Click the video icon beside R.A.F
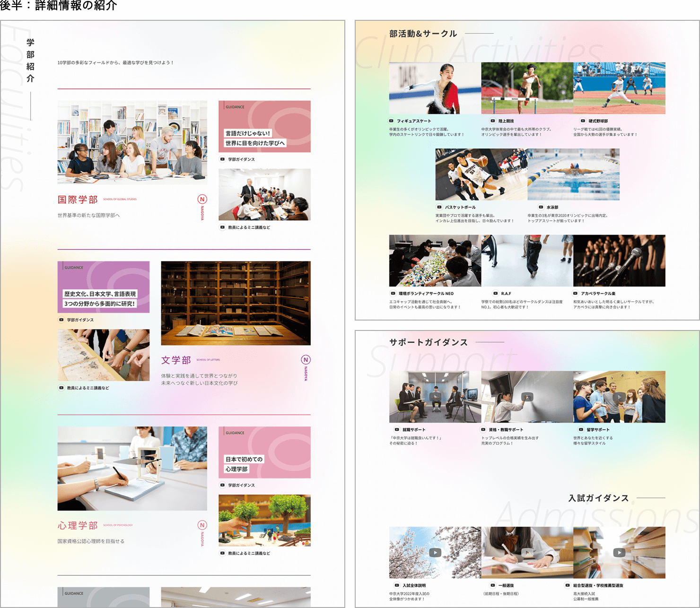Image resolution: width=700 pixels, height=608 pixels. coord(496,294)
